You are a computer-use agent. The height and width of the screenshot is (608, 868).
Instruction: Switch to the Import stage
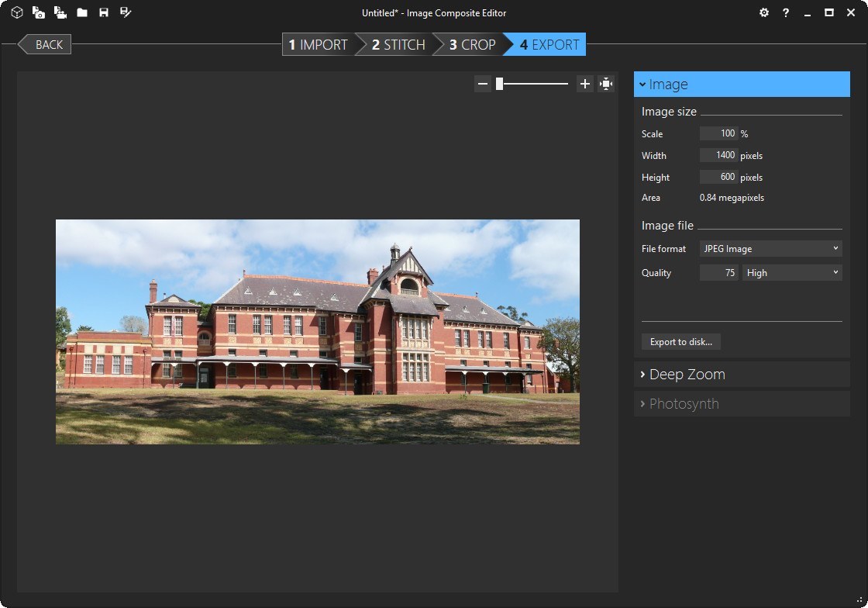coord(318,44)
